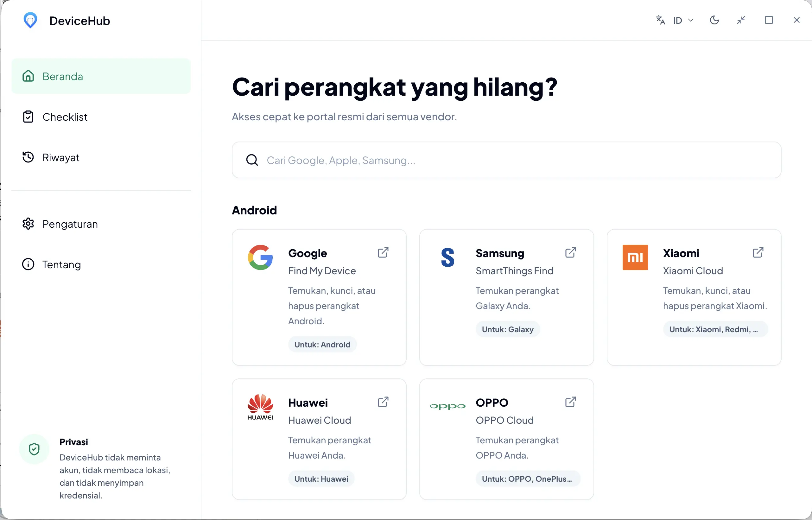Open Huawei external link icon
Screen dimensions: 812x520
click(383, 402)
